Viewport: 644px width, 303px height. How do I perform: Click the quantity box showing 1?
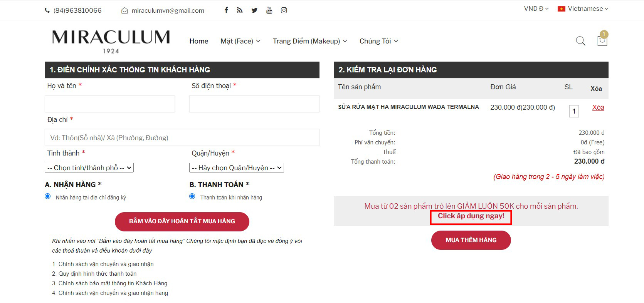pos(574,111)
